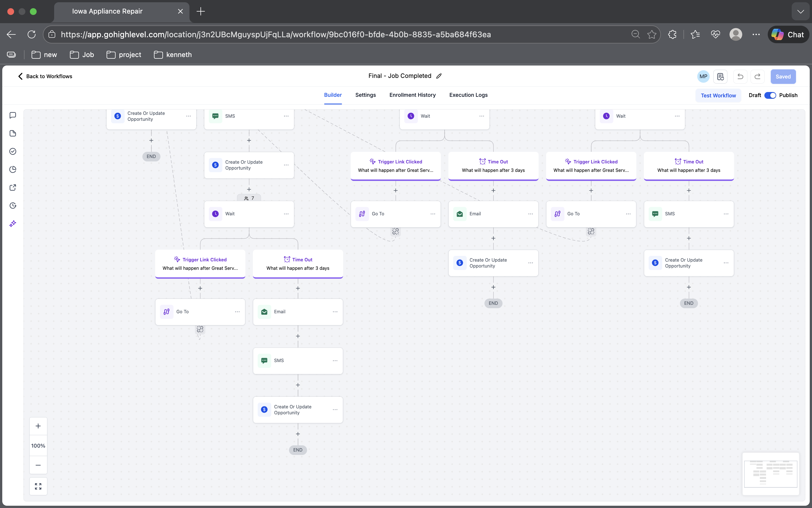The width and height of the screenshot is (812, 508).
Task: Reload the browser page
Action: [x=32, y=34]
